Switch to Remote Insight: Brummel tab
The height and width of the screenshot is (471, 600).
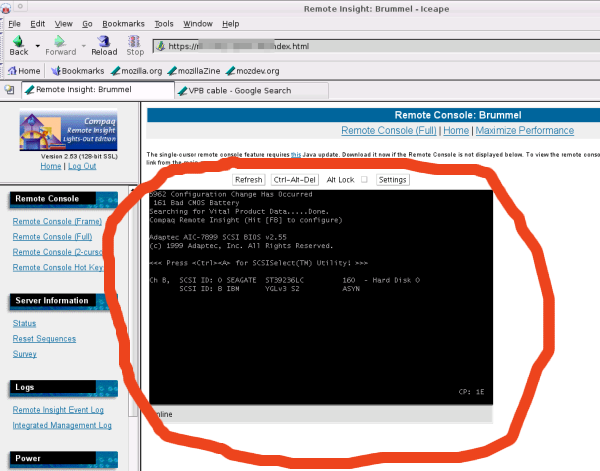(98, 90)
